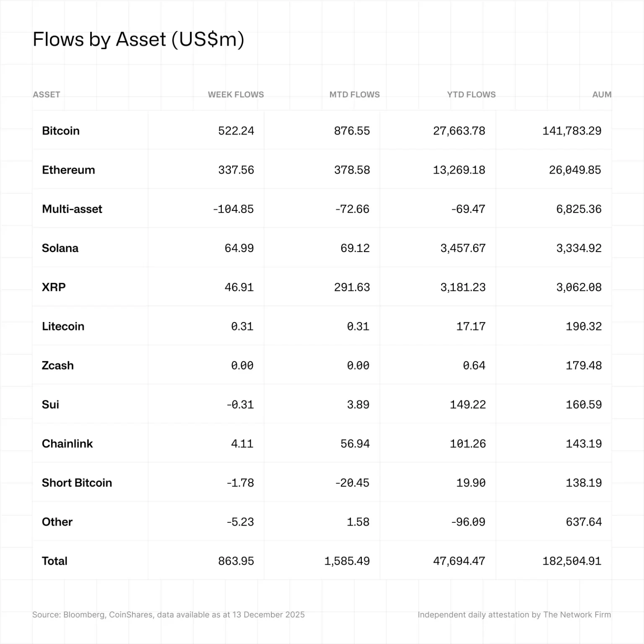The image size is (644, 644).
Task: Click the MTD FLOWS column header
Action: pyautogui.click(x=354, y=95)
